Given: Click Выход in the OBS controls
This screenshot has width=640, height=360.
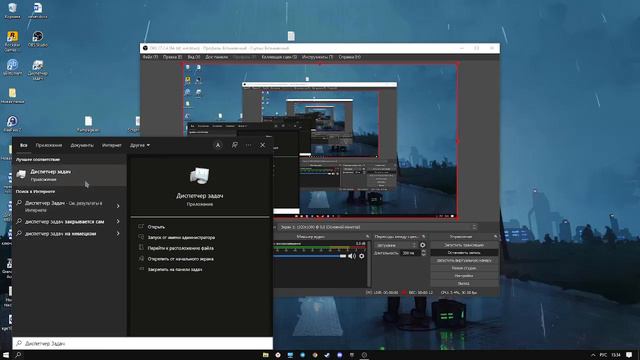Looking at the screenshot, I should (464, 283).
